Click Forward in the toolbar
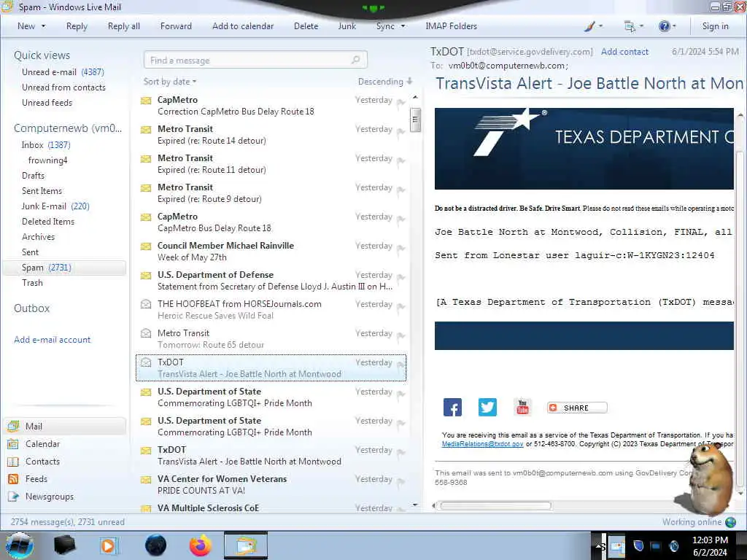 [x=176, y=26]
